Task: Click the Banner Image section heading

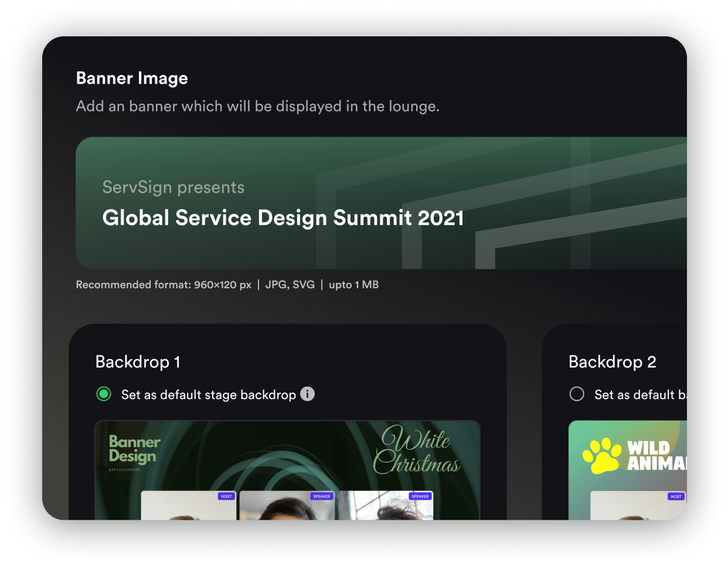Action: (132, 79)
